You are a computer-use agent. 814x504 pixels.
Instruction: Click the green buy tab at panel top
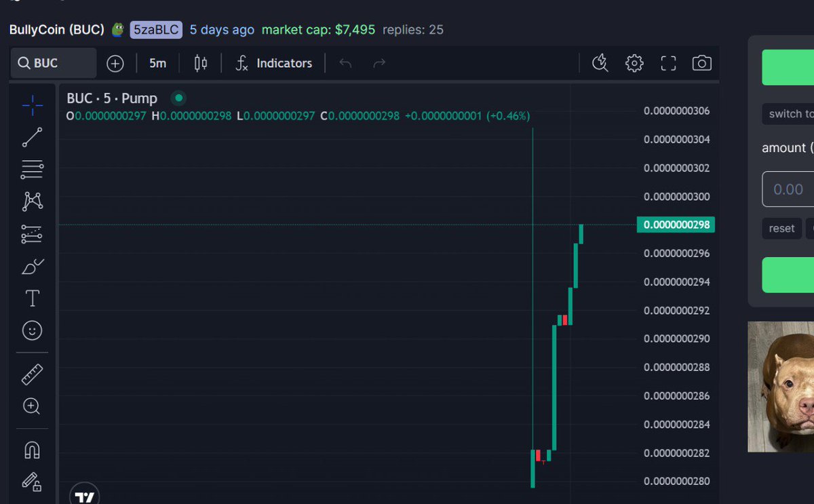(788, 67)
